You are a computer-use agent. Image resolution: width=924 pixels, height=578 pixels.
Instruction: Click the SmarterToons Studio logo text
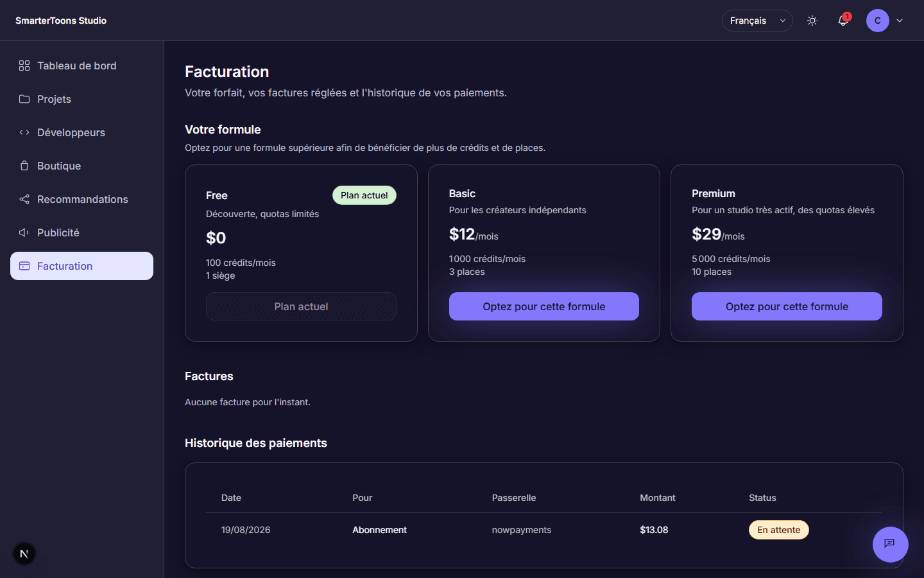tap(61, 21)
